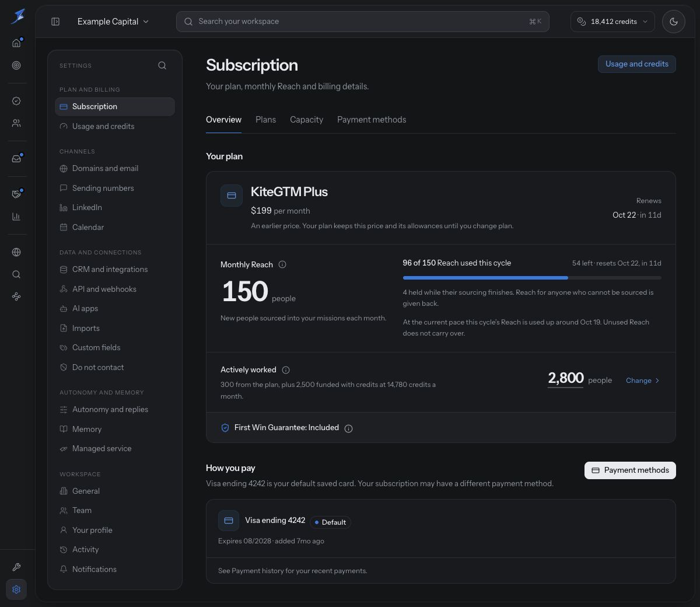
Task: Open the bar chart analytics icon
Action: tap(16, 217)
